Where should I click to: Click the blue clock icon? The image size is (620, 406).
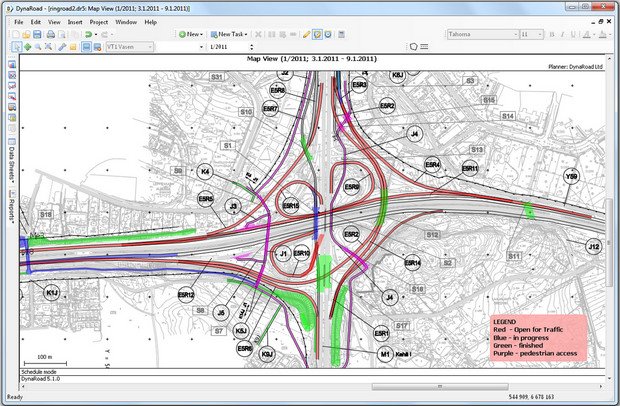click(x=328, y=34)
